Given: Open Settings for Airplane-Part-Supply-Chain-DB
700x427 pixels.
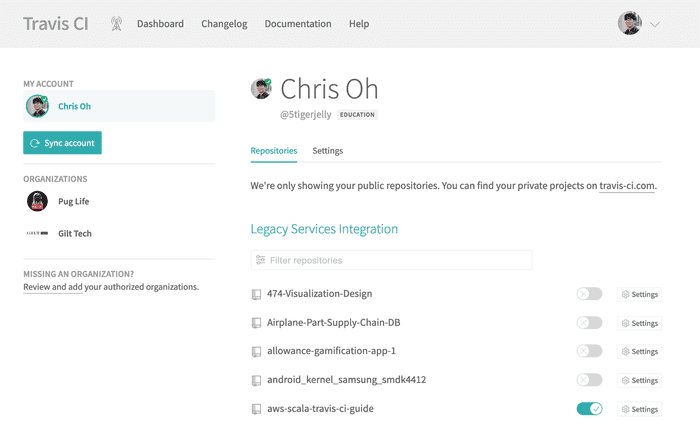Looking at the screenshot, I should [639, 323].
